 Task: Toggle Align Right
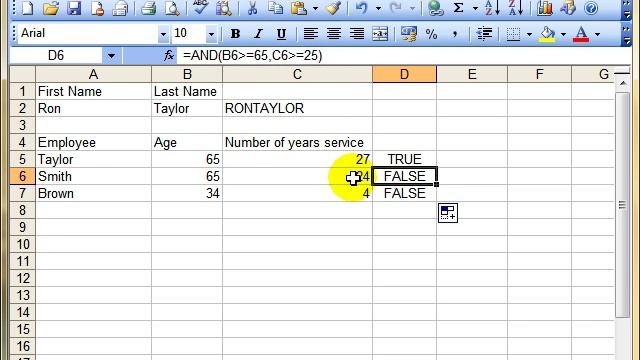point(357,34)
